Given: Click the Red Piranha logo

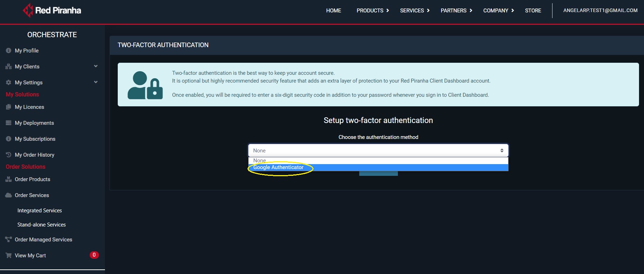Looking at the screenshot, I should pyautogui.click(x=52, y=10).
